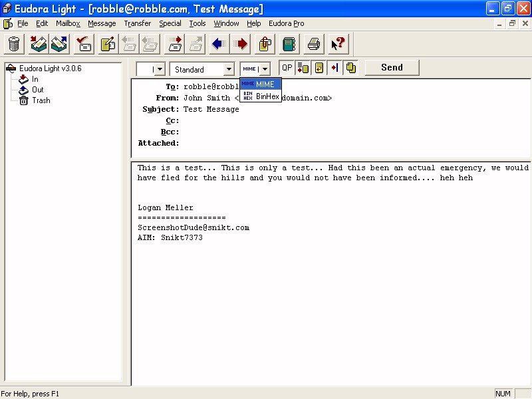532x399 pixels.
Task: Click into the Subject field 'Test Message'
Action: (x=211, y=109)
